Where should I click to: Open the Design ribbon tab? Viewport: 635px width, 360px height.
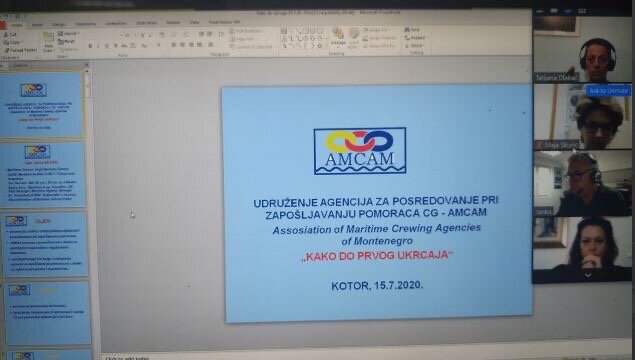59,25
